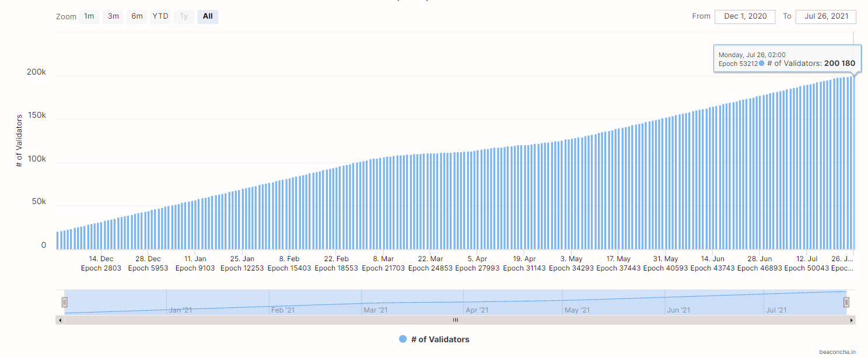Click the Feb '21 navigator label
Viewport: 868px width, 358px height.
point(283,310)
